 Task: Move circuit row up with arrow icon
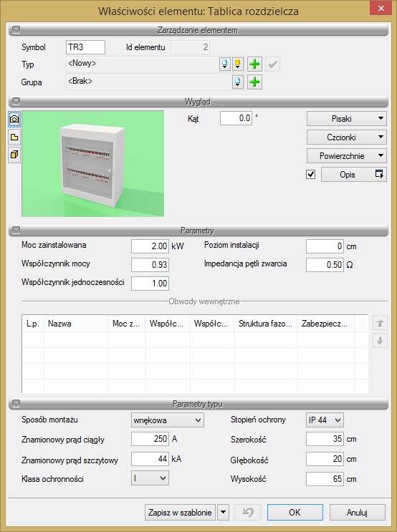click(380, 323)
